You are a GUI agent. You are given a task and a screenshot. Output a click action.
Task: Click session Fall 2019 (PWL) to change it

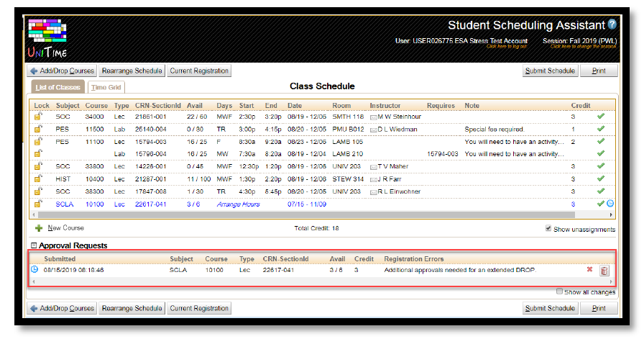pyautogui.click(x=579, y=41)
